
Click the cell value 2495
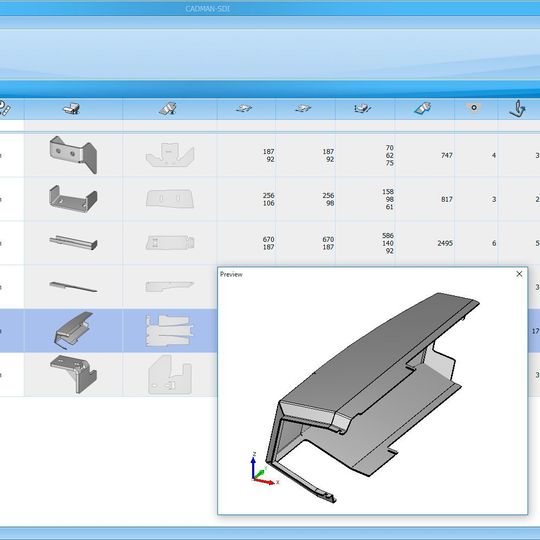pyautogui.click(x=445, y=243)
